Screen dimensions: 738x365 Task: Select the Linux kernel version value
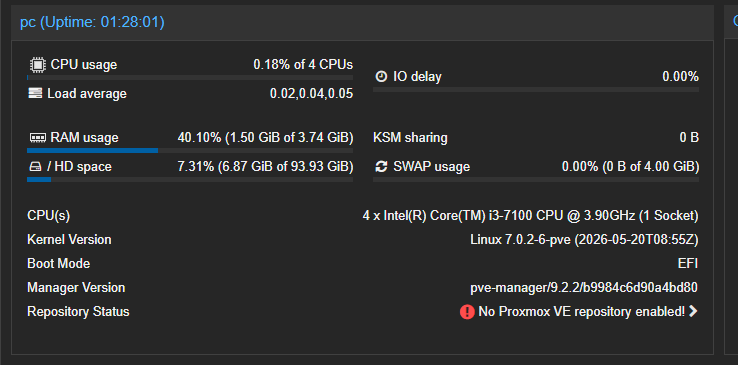tap(584, 240)
